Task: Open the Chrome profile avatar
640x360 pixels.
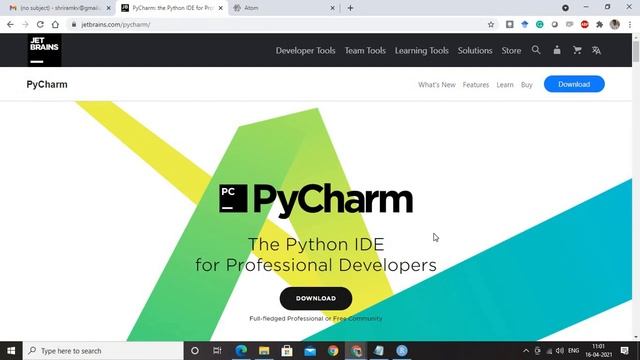Action: click(615, 24)
